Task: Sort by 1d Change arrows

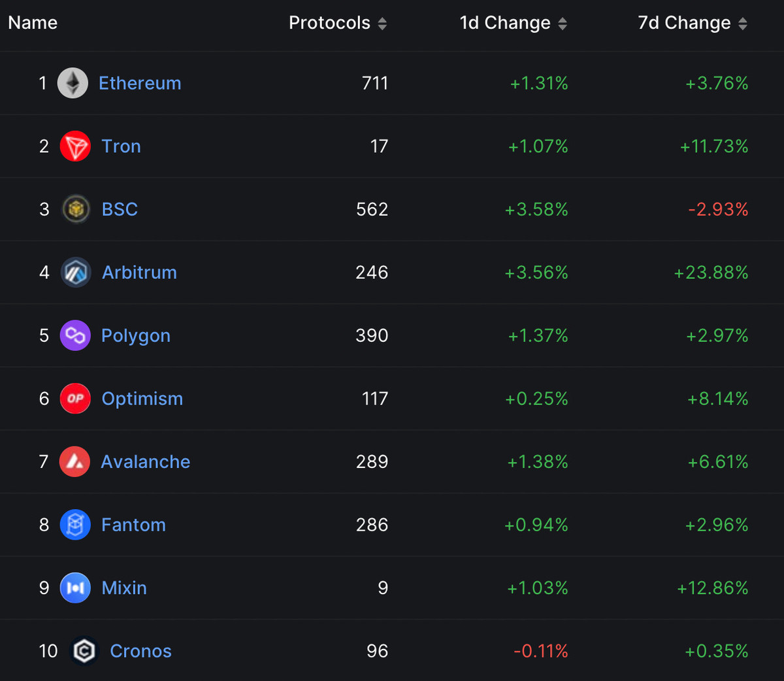Action: [563, 24]
